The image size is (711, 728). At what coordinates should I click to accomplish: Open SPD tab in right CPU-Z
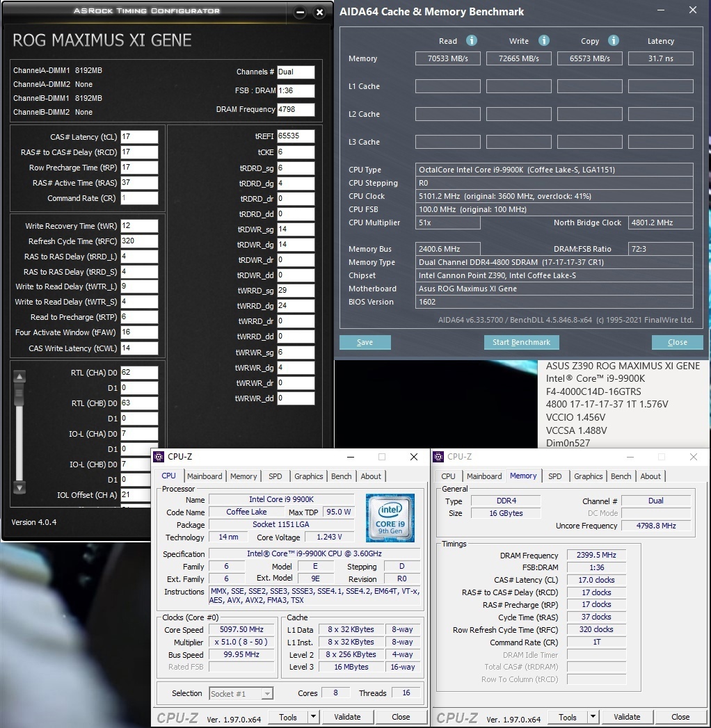point(555,476)
